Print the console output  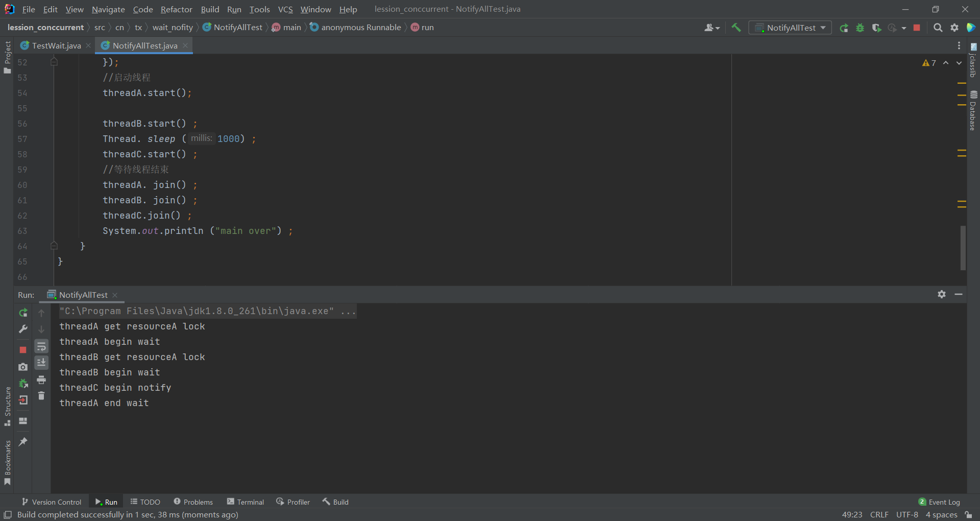tap(41, 380)
